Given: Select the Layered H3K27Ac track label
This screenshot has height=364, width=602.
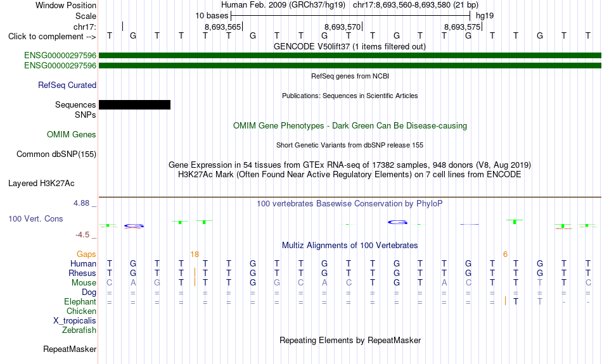Looking at the screenshot, I should click(41, 184).
